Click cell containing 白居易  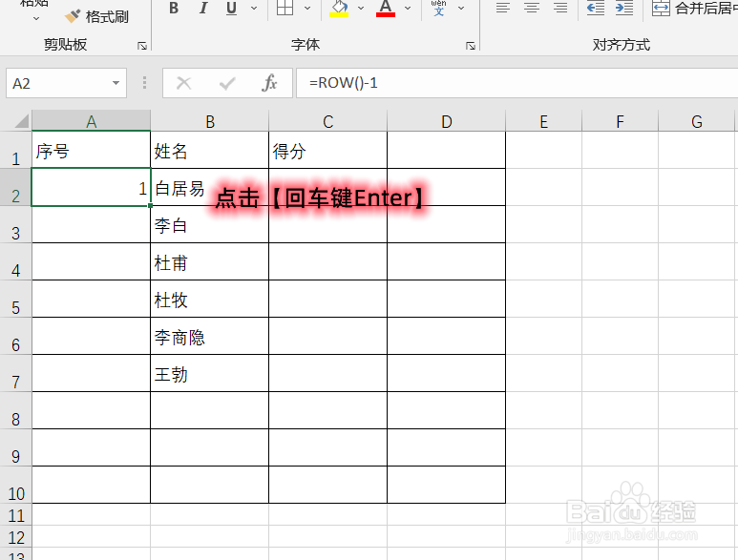pos(210,188)
